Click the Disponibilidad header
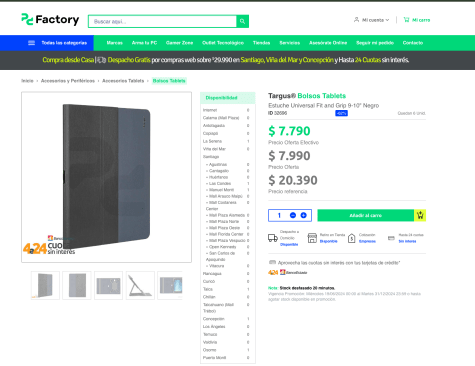The height and width of the screenshot is (366, 475). pos(228,98)
